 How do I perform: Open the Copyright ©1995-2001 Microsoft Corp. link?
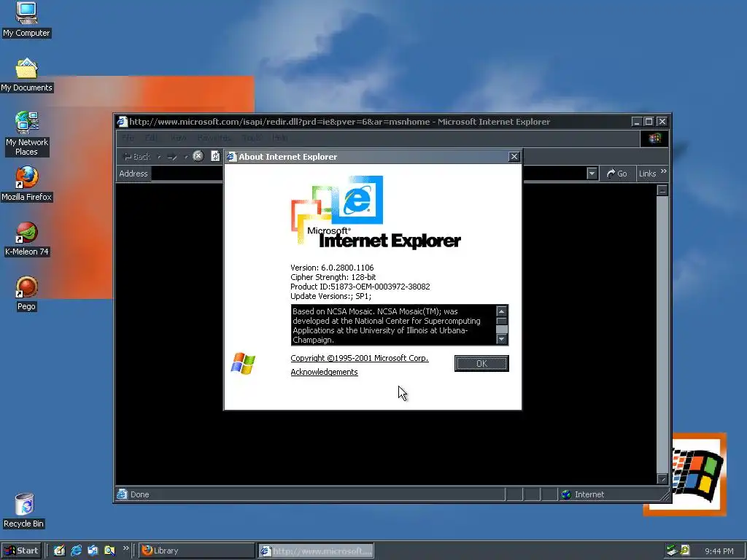pyautogui.click(x=359, y=358)
